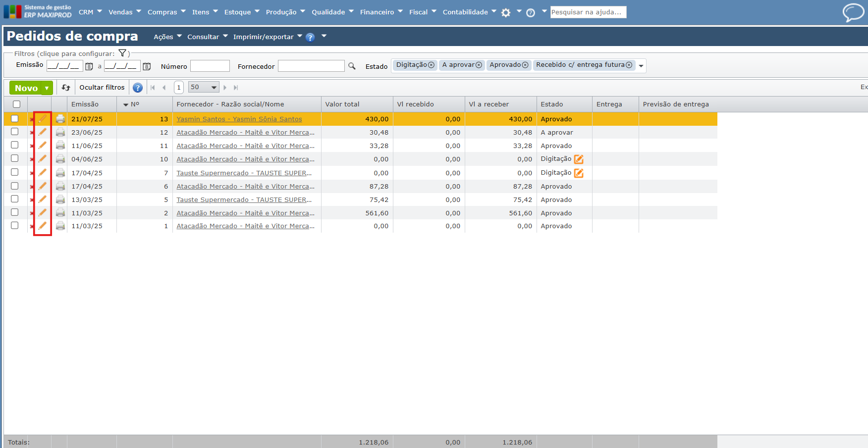This screenshot has width=868, height=448.
Task: Open the page size dropdown showing 50
Action: 204,87
